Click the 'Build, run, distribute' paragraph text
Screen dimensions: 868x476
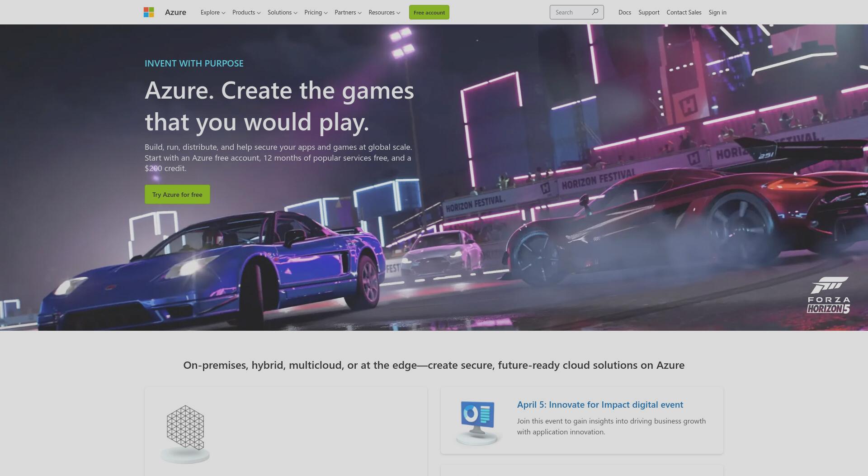tap(278, 157)
